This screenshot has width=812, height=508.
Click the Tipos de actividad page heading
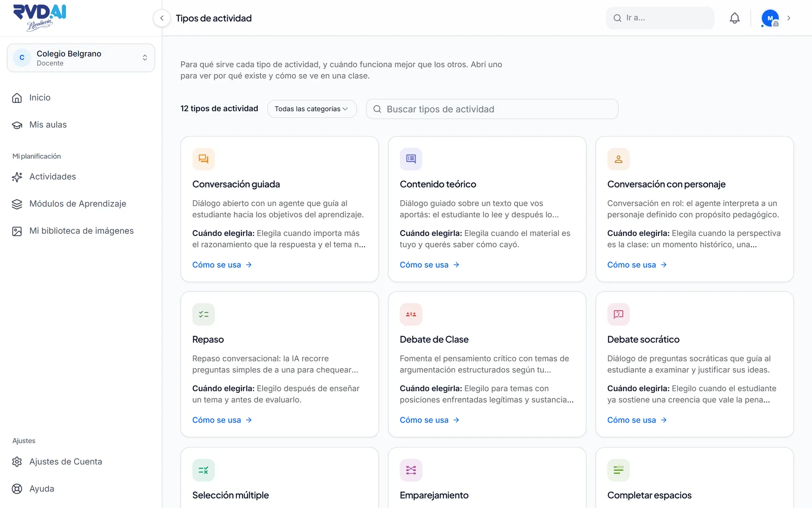point(213,18)
